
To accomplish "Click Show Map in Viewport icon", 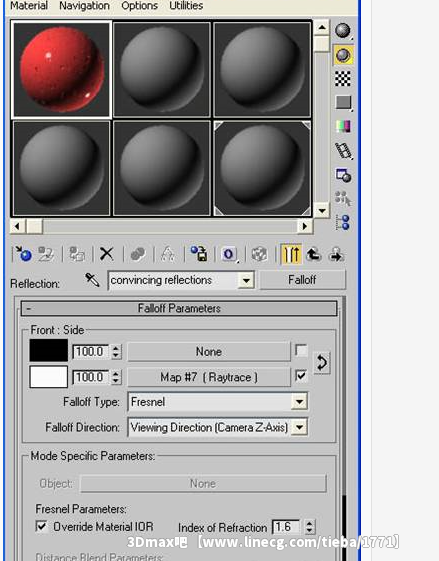I will [259, 254].
